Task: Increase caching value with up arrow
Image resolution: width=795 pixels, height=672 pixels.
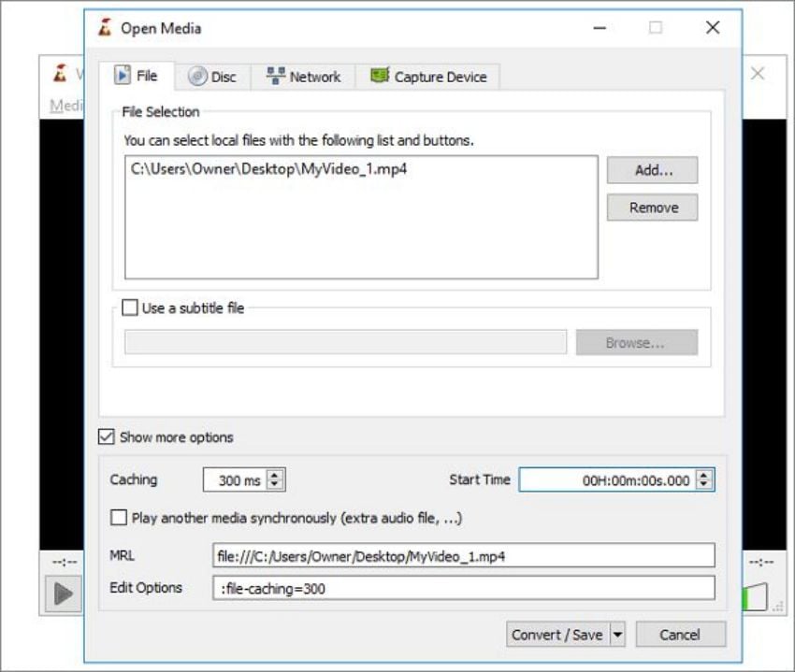Action: coord(274,475)
